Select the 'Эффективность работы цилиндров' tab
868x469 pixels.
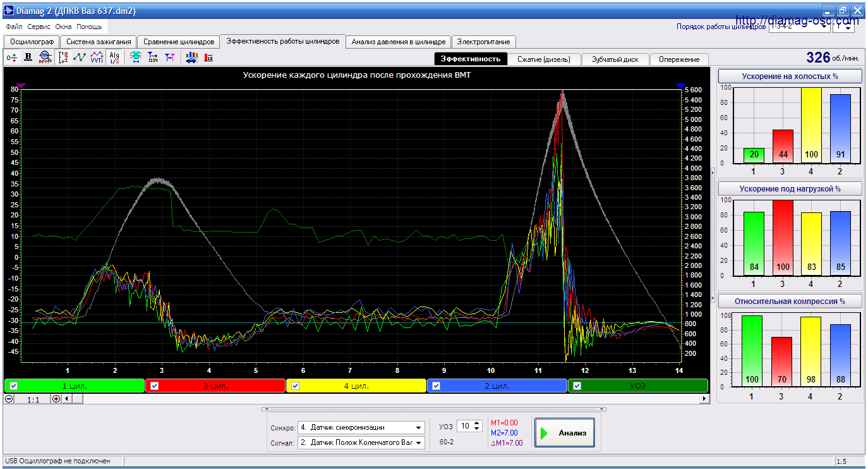pos(282,41)
